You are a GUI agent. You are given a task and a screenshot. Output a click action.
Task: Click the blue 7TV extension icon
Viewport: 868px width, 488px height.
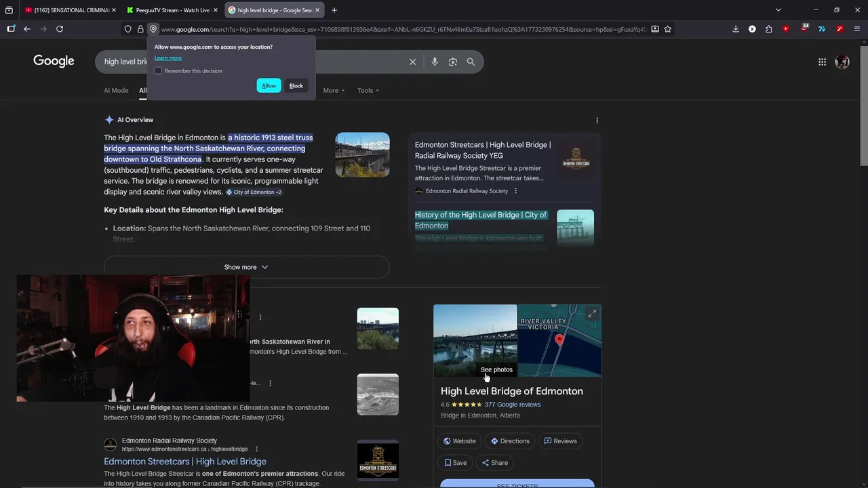[822, 29]
